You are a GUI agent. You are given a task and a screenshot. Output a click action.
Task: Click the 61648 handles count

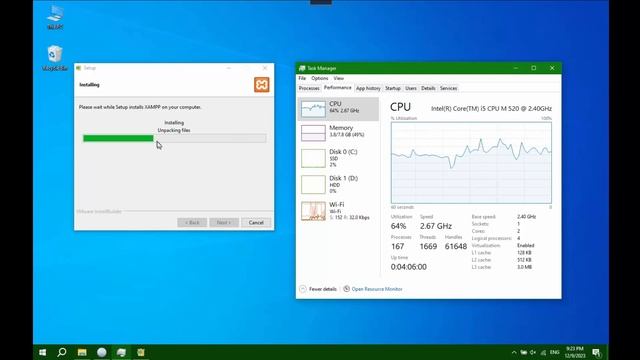pyautogui.click(x=456, y=246)
